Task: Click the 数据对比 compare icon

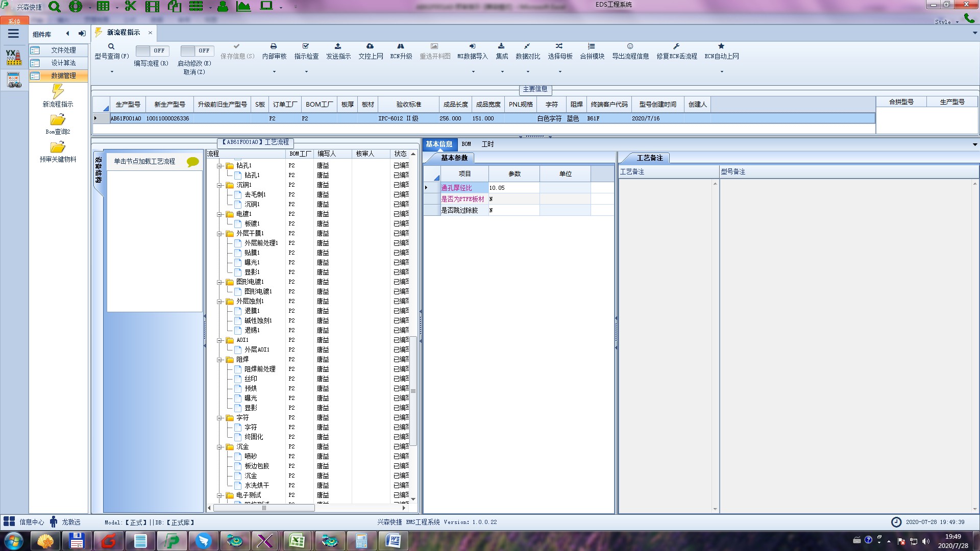Action: click(527, 46)
